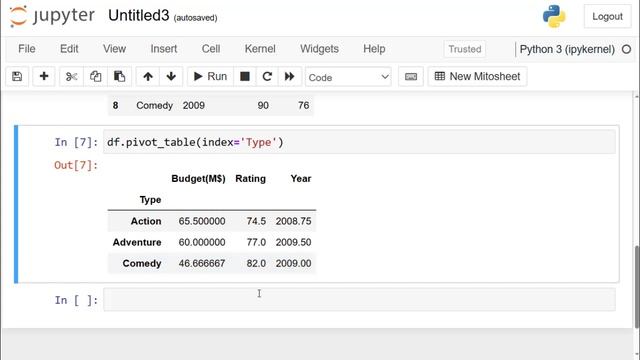Click the notebook vertical scrollbar
The height and width of the screenshot is (360, 640).
pos(637,286)
